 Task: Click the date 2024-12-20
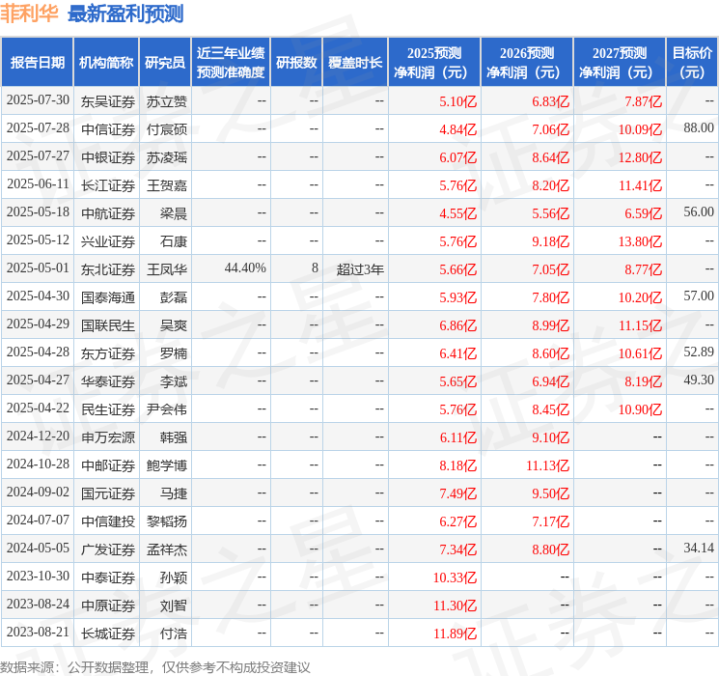38,436
